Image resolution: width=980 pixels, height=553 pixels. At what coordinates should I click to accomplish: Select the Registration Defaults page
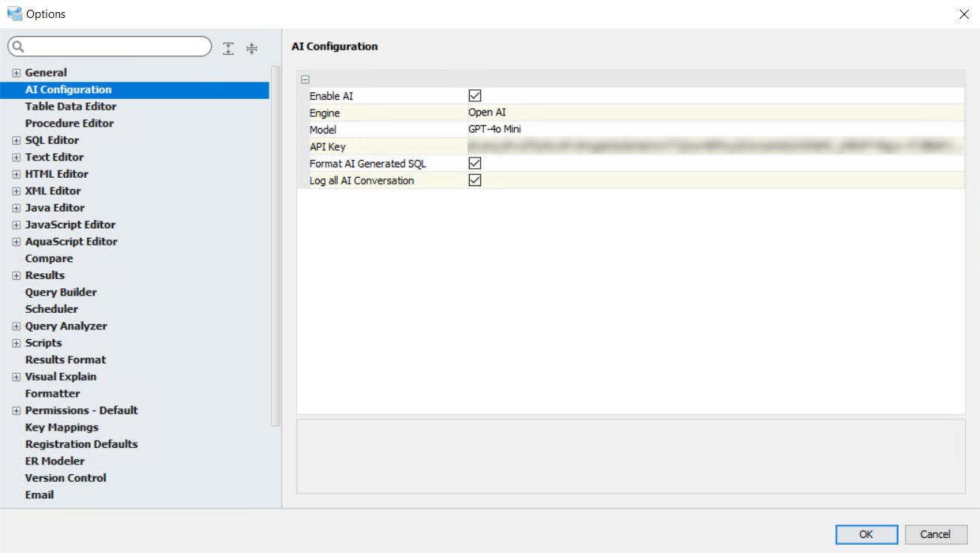(x=81, y=444)
